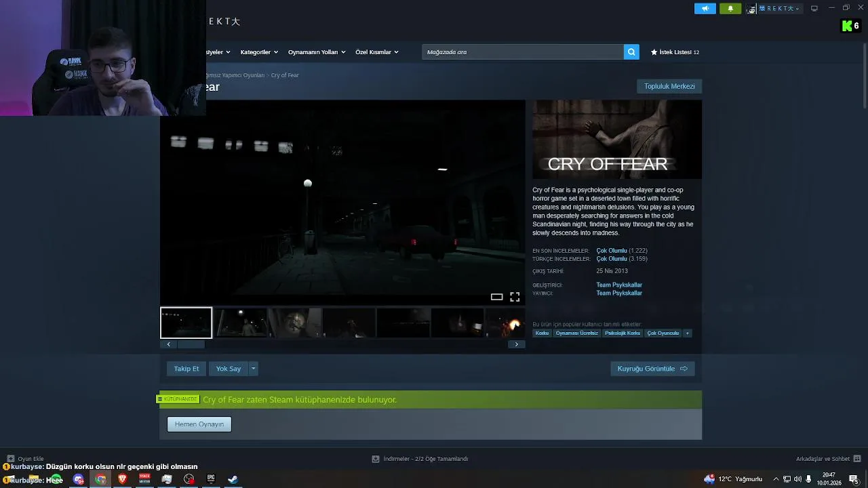Select the sixth screenshot thumbnail
The width and height of the screenshot is (868, 488).
click(x=458, y=323)
